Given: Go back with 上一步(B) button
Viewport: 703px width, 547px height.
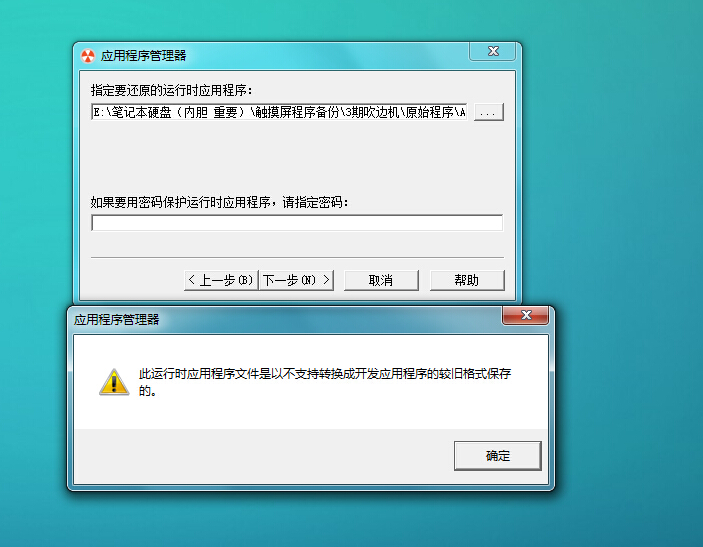Looking at the screenshot, I should coord(221,280).
